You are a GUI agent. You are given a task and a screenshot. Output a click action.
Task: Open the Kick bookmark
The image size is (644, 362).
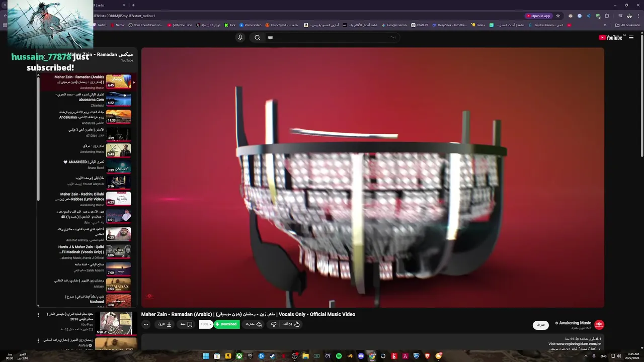point(230,25)
